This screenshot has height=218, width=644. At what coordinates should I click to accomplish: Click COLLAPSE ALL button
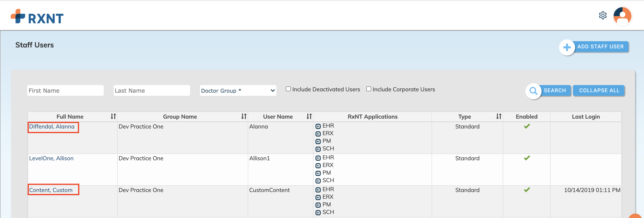[x=599, y=90]
